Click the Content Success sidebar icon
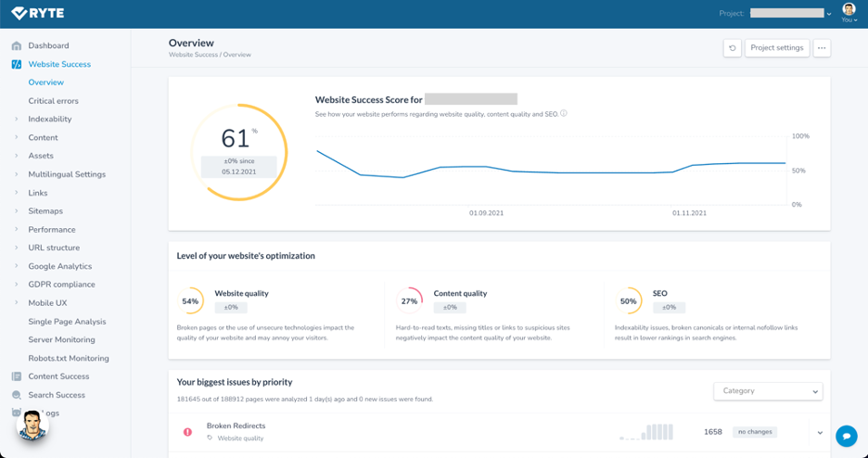868x458 pixels. 17,376
